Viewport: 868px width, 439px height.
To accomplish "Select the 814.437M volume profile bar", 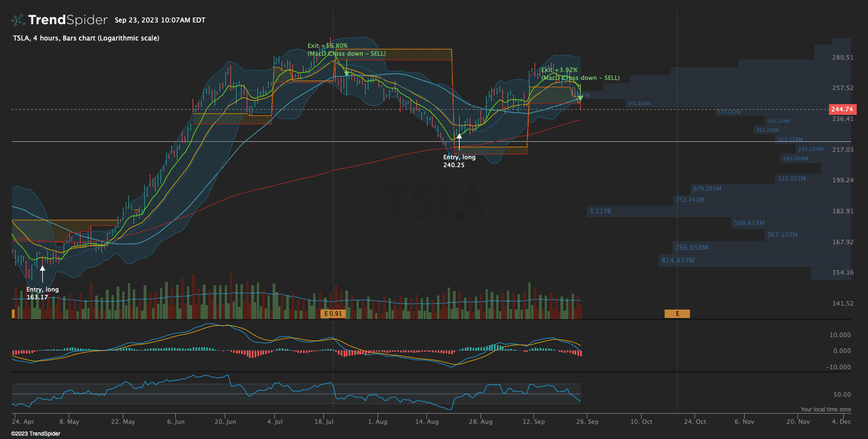I will tap(755, 261).
